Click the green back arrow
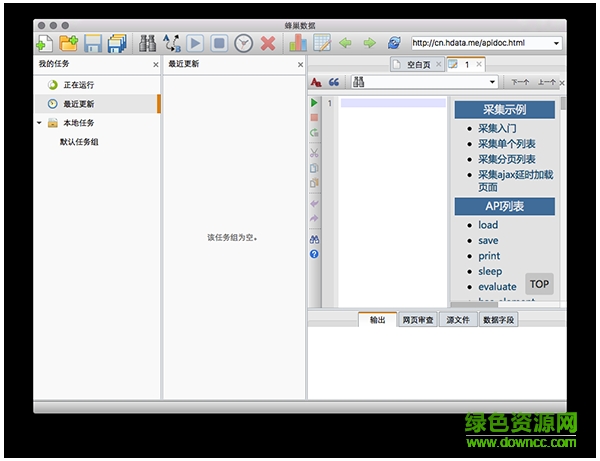600x461 pixels. pyautogui.click(x=345, y=43)
